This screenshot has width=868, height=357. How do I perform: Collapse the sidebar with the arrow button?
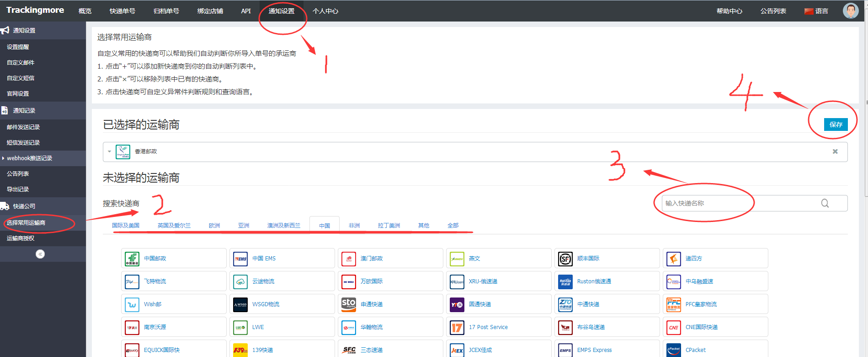40,254
